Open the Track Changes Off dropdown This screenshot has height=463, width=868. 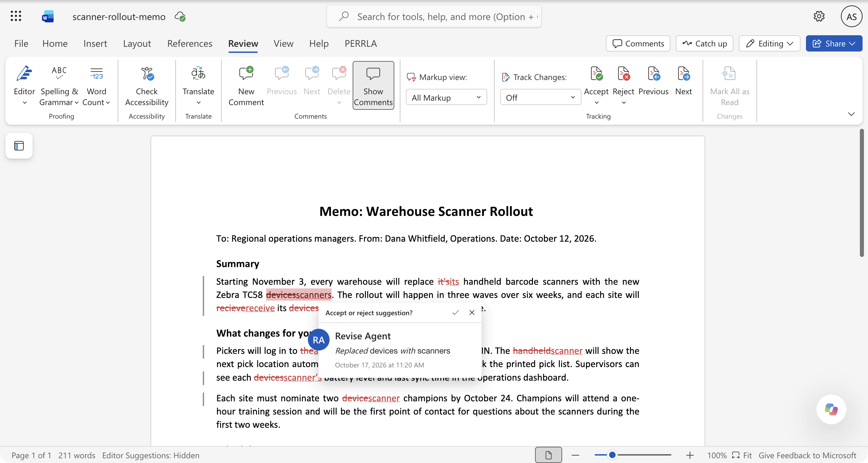coord(540,98)
